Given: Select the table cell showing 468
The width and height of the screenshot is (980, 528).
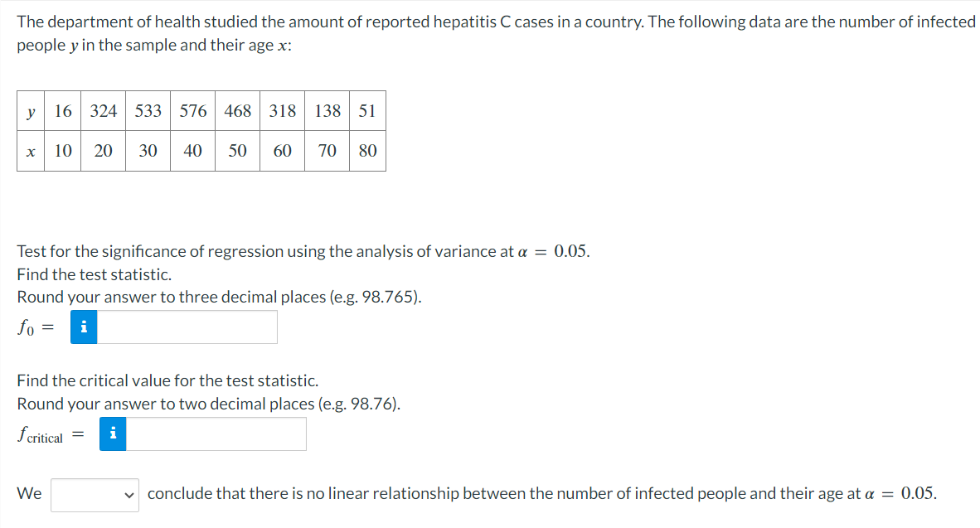Looking at the screenshot, I should pyautogui.click(x=237, y=110).
